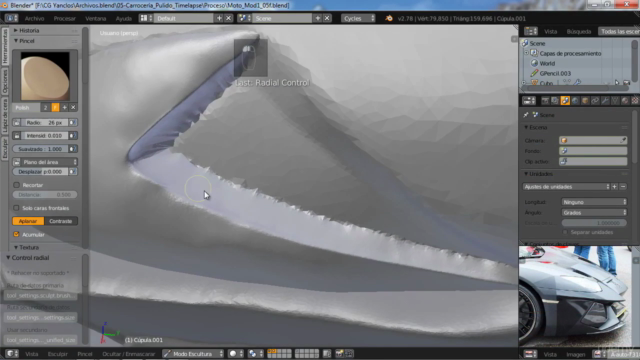Open the 3D view editor type selector
640x360 pixels.
click(x=11, y=354)
